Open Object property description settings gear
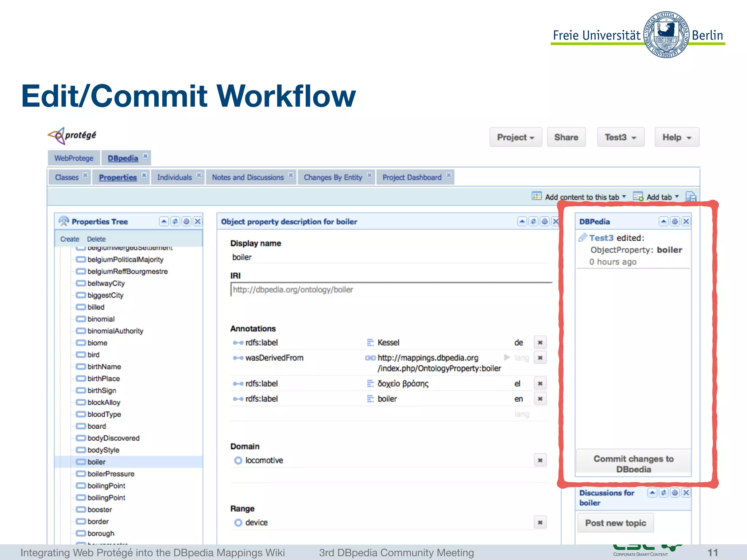 click(545, 221)
